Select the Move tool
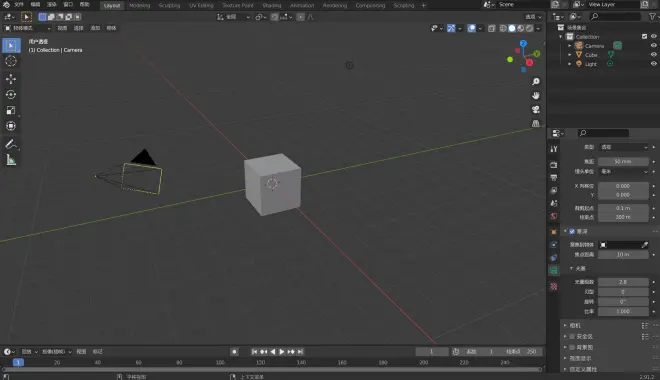The height and width of the screenshot is (380, 660). (11, 79)
